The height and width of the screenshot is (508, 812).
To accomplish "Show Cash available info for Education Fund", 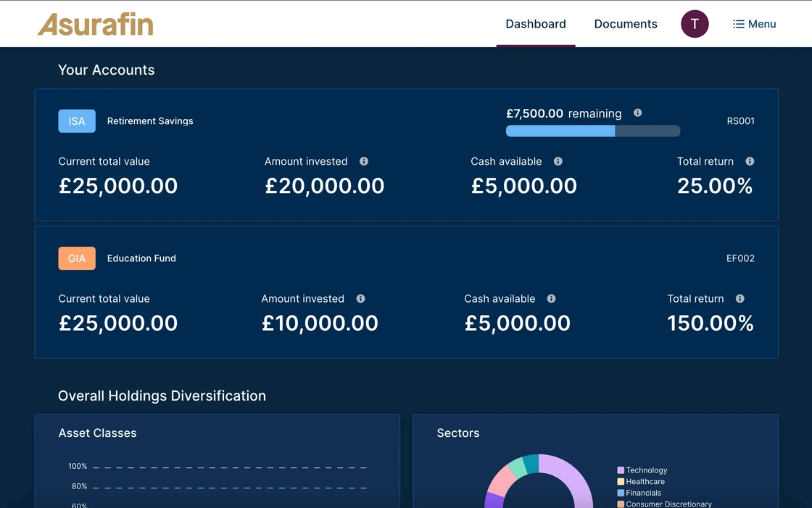I will click(551, 298).
